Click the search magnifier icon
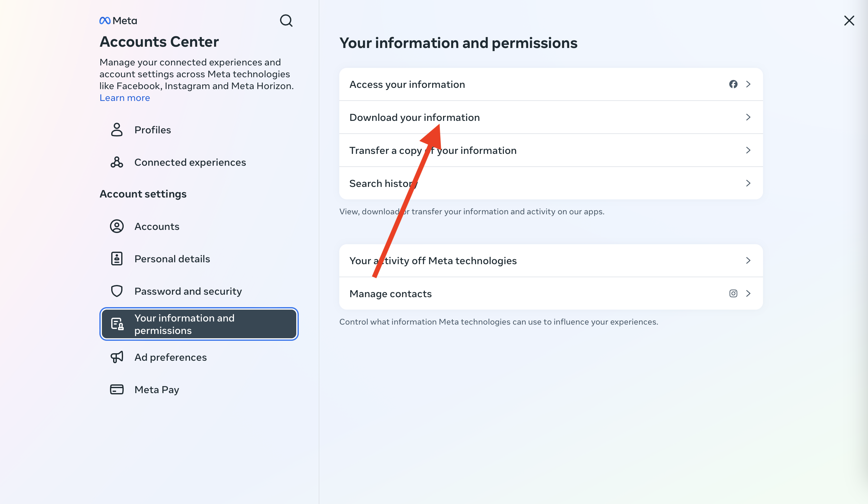This screenshot has height=504, width=868. click(x=286, y=21)
